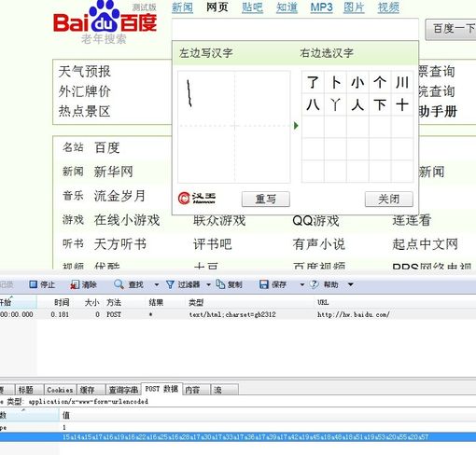
Task: Sort by the 时间 column header
Action: 62,302
